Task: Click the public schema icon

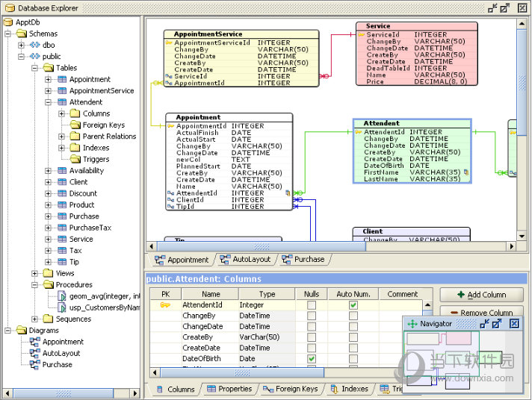Action: 34,56
